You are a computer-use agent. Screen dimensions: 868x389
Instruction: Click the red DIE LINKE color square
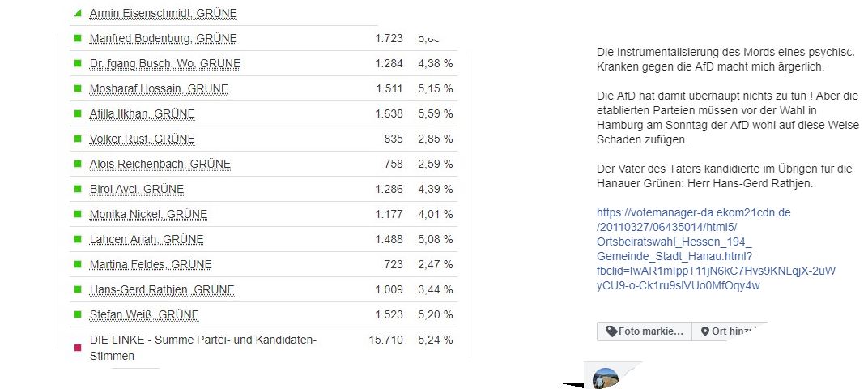pyautogui.click(x=78, y=348)
